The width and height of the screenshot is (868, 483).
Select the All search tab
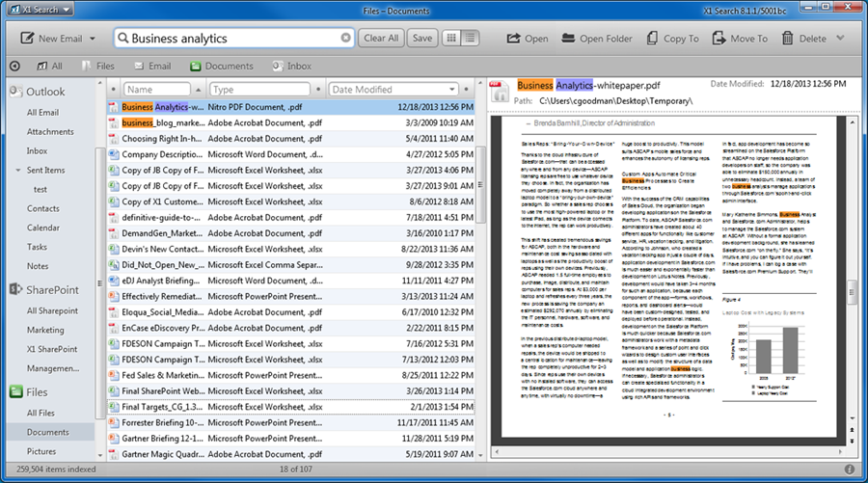[49, 66]
